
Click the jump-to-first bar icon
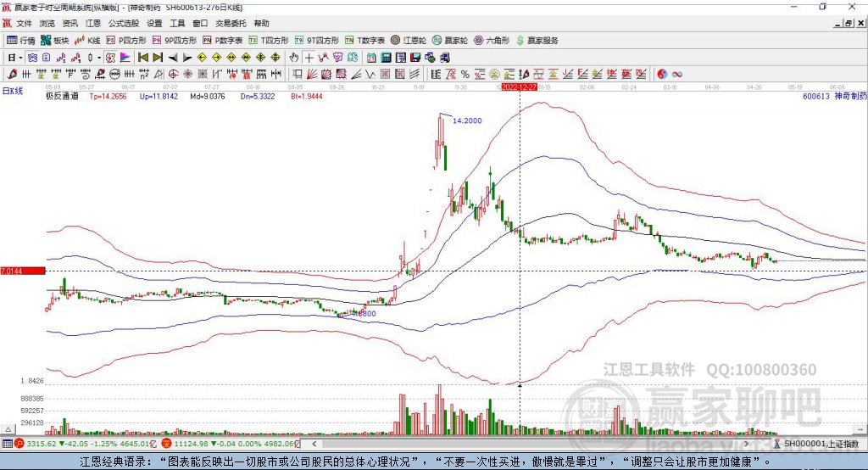[x=142, y=58]
